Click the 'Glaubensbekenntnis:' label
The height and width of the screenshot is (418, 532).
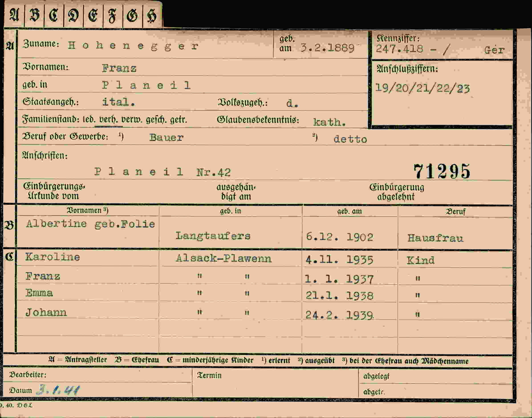pos(258,120)
